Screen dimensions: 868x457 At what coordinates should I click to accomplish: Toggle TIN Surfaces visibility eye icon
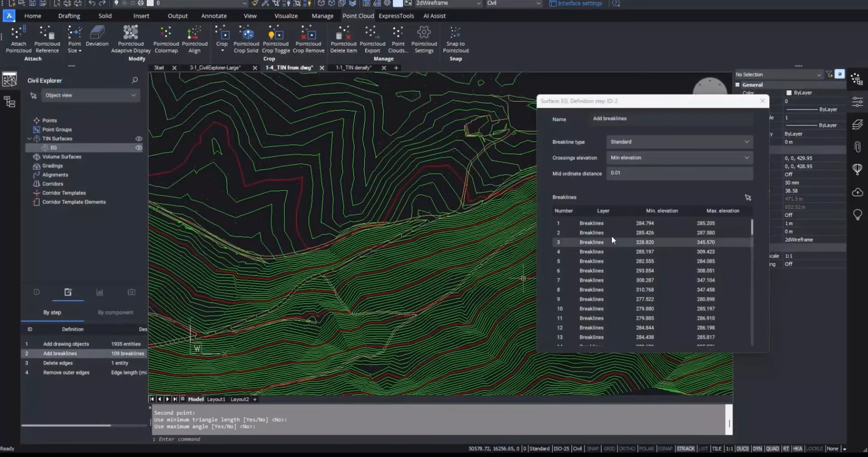(x=138, y=138)
